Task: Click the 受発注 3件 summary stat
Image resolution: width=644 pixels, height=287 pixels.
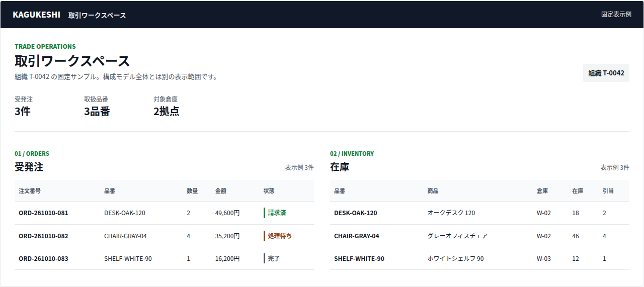Action: coord(24,106)
